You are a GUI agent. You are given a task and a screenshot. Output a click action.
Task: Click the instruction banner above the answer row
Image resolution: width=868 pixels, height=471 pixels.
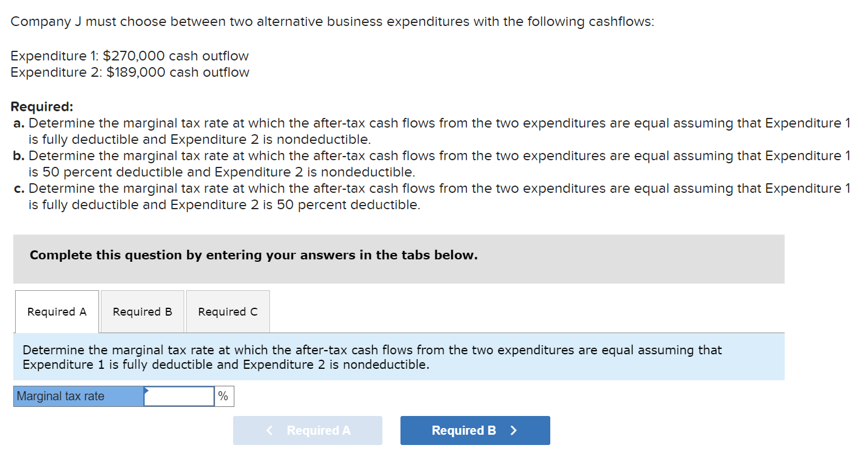[x=371, y=357]
